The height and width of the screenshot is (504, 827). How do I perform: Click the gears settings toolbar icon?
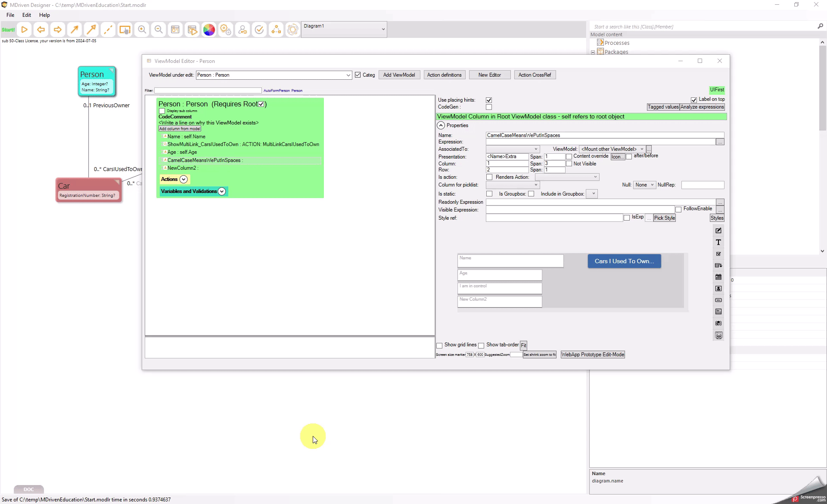(225, 30)
